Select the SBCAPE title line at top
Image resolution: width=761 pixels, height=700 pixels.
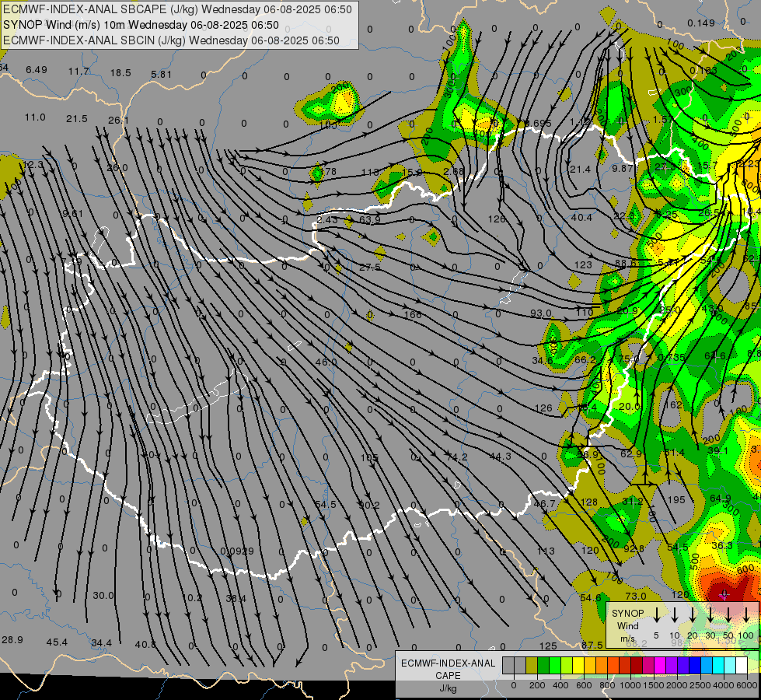[178, 9]
